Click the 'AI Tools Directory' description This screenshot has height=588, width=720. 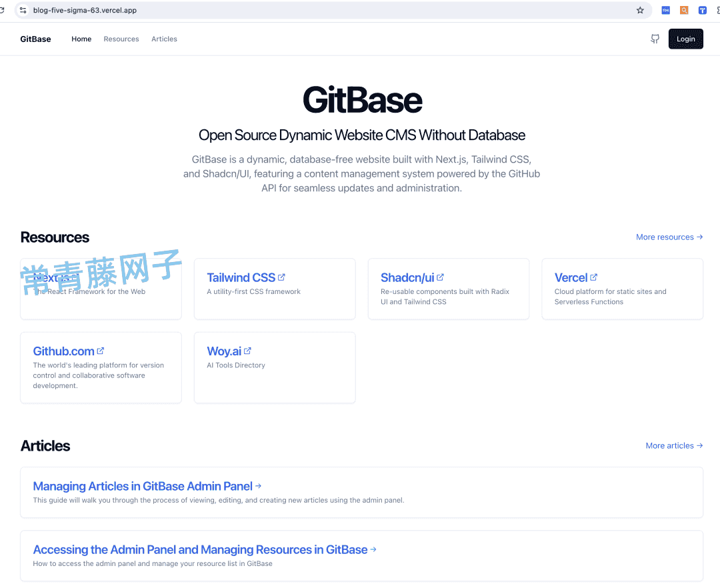pyautogui.click(x=235, y=365)
